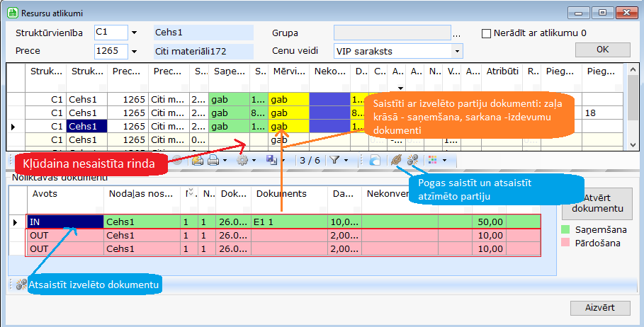Viewport: 644px width, 327px height.
Task: Click the Neko... column header in the upper grid
Action: [330, 71]
